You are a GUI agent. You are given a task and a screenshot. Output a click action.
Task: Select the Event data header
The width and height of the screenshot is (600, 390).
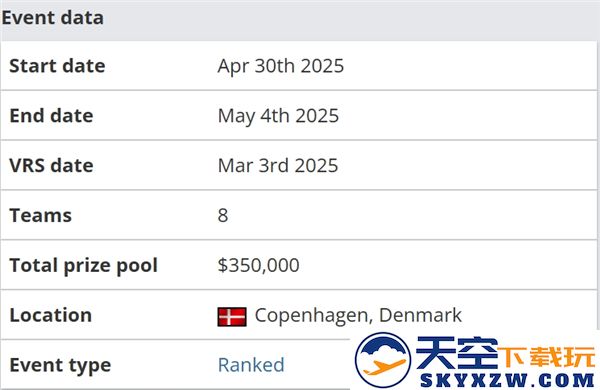[x=52, y=18]
